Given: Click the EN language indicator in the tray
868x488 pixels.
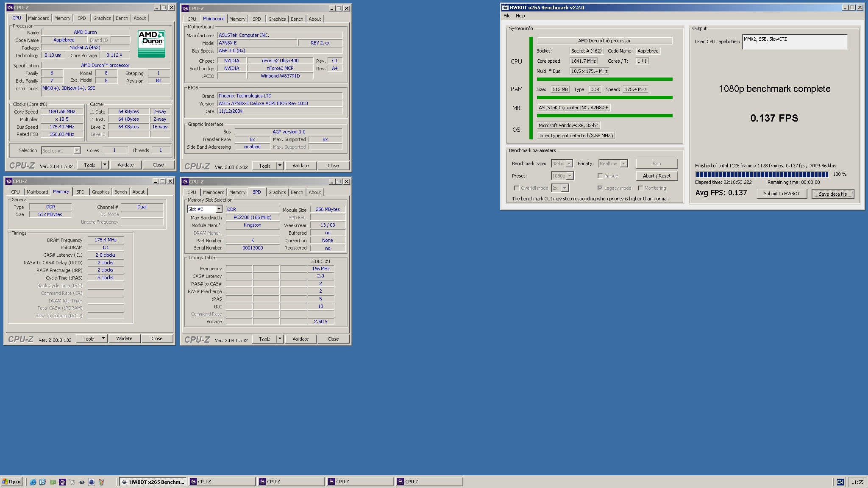Looking at the screenshot, I should (840, 482).
